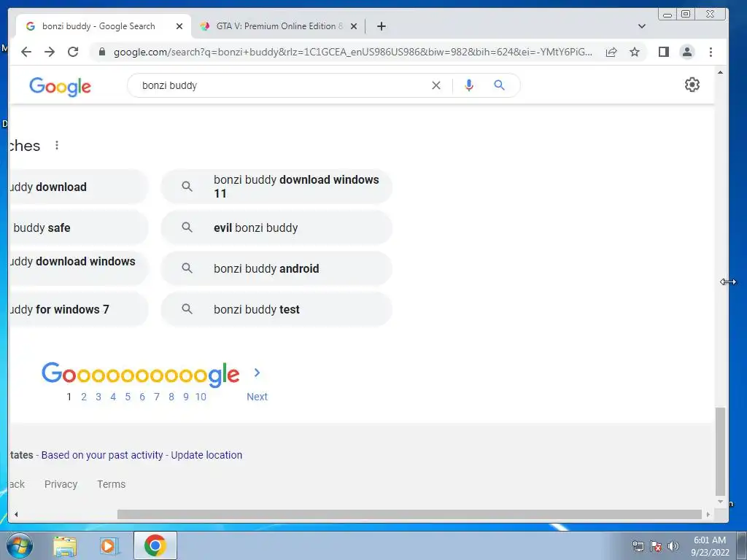This screenshot has height=560, width=747.
Task: Open Windows Explorer from the taskbar
Action: click(x=65, y=546)
